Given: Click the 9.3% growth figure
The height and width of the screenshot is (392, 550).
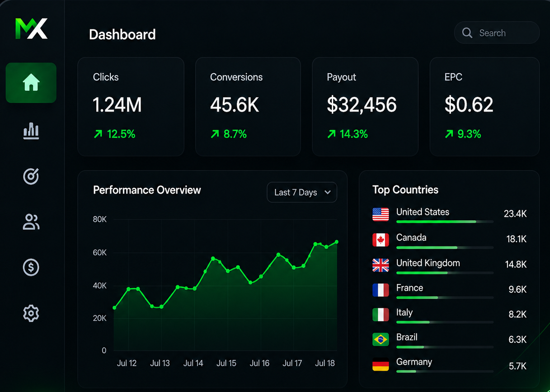Looking at the screenshot, I should [470, 134].
